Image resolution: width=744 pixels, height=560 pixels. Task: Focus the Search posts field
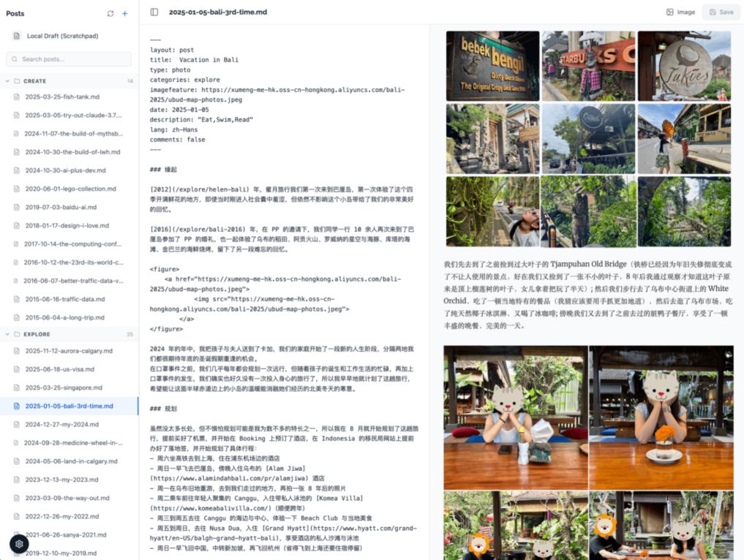point(69,59)
